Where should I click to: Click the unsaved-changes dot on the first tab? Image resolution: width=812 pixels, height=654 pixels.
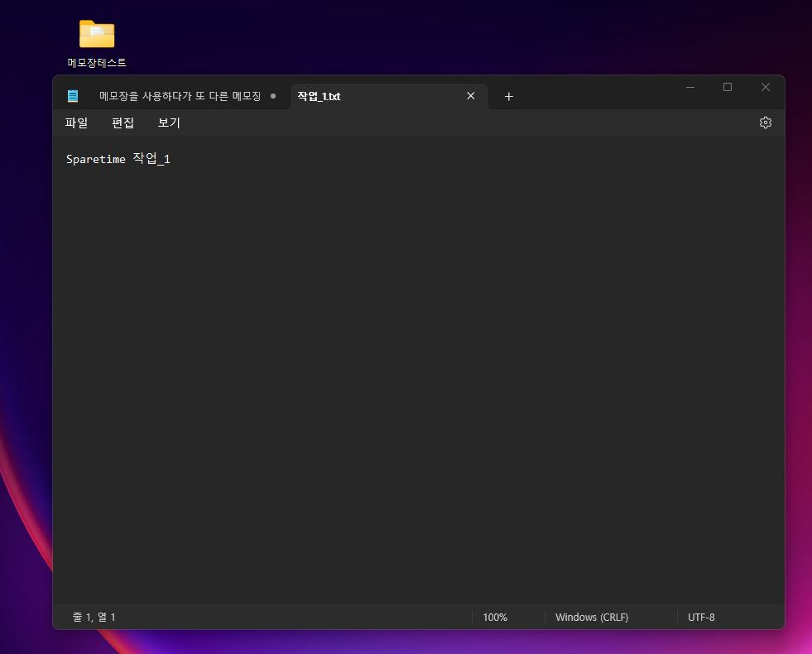point(273,96)
